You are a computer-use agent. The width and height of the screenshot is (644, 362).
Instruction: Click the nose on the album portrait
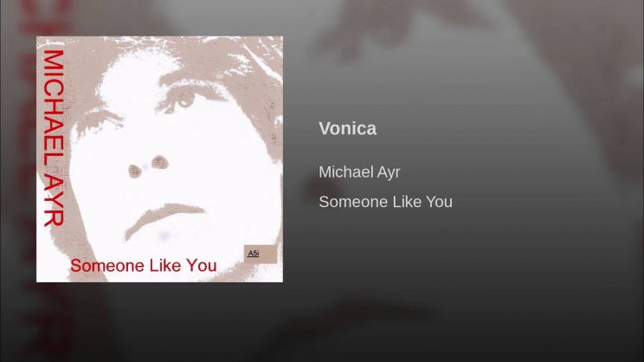149,166
